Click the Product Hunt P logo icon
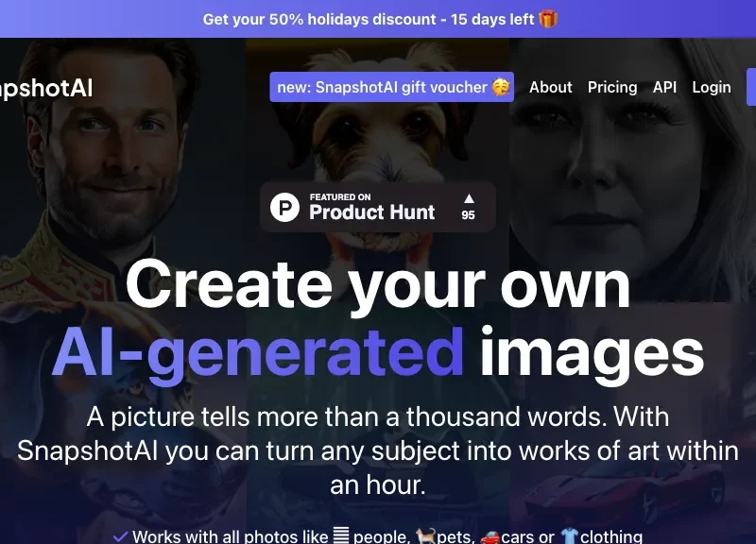The height and width of the screenshot is (544, 756). coord(284,207)
